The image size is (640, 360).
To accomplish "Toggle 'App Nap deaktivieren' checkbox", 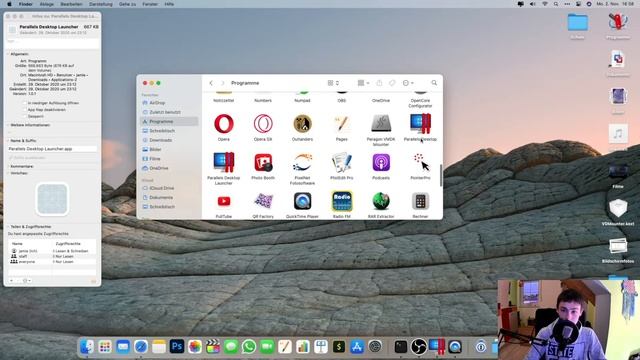I will (x=25, y=110).
